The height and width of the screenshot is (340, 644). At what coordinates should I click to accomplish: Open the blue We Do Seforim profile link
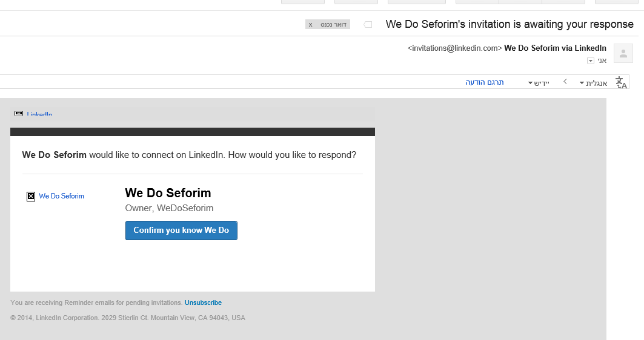pos(62,196)
